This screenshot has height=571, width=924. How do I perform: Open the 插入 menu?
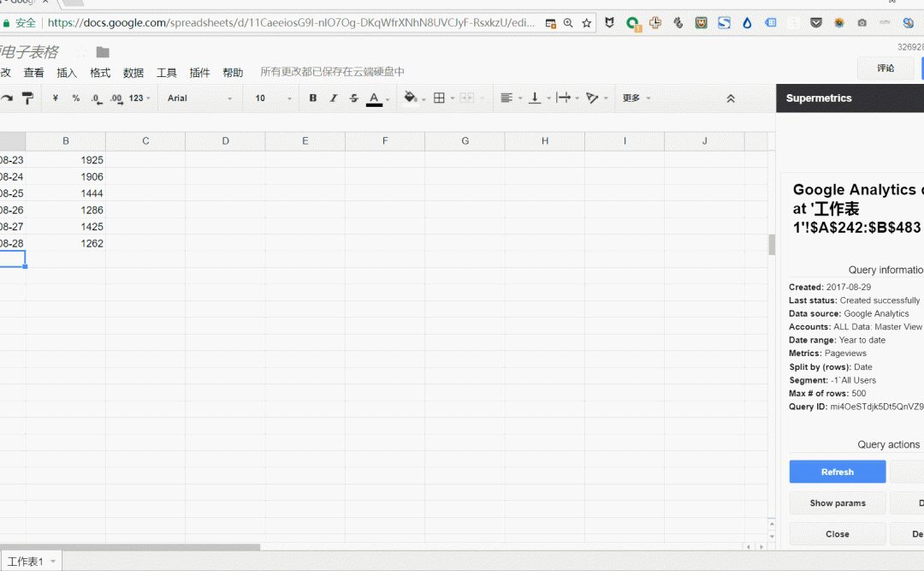[67, 73]
